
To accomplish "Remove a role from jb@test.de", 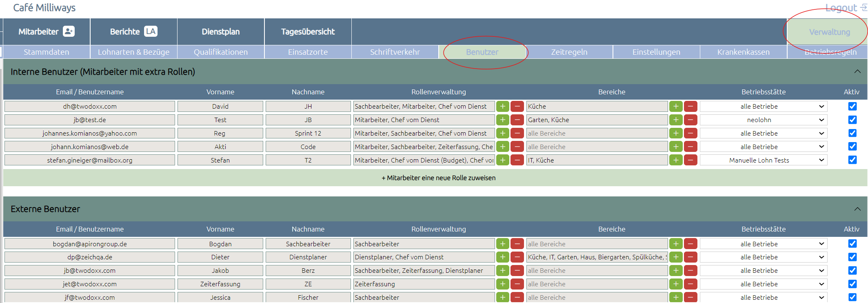I will (517, 120).
